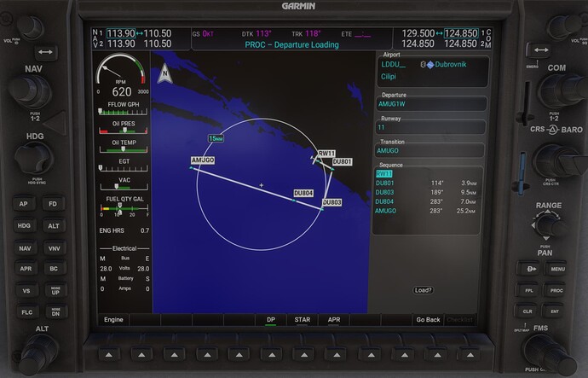Engage the VS vertical speed button
Viewport: 588px width, 378px height.
pyautogui.click(x=26, y=290)
